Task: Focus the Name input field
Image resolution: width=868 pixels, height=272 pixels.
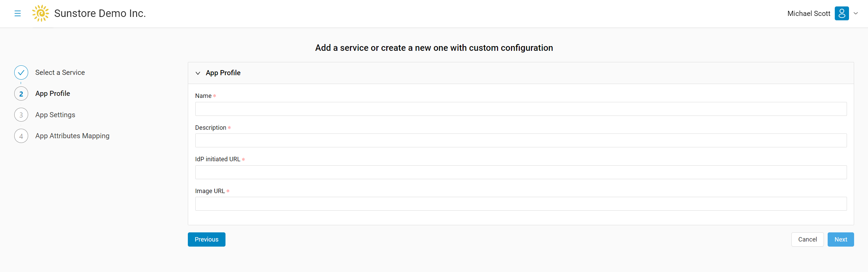Action: click(x=521, y=109)
